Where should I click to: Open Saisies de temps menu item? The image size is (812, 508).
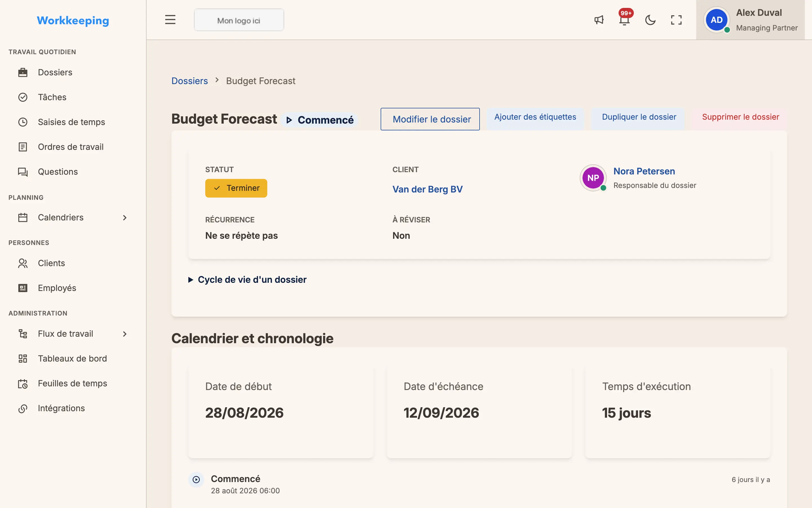[73, 122]
